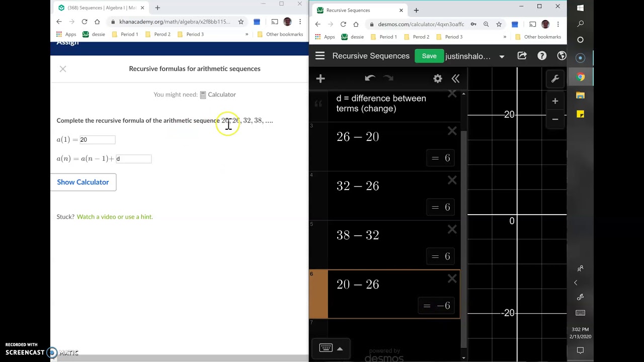Viewport: 644px width, 362px height.
Task: Zoom out on the Desmos graph
Action: pyautogui.click(x=555, y=119)
